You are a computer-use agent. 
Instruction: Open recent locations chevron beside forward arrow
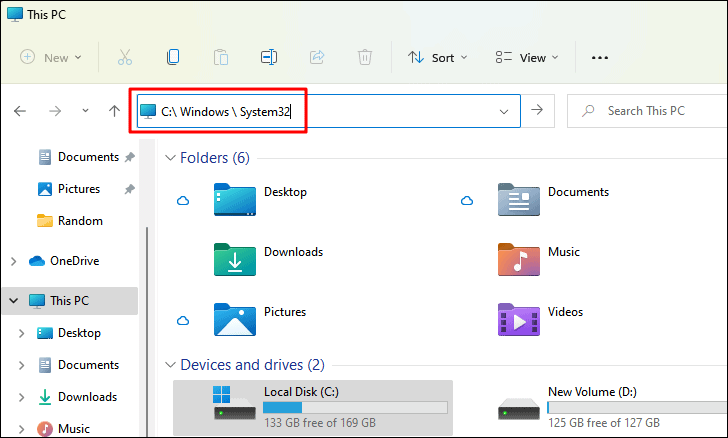tap(85, 111)
